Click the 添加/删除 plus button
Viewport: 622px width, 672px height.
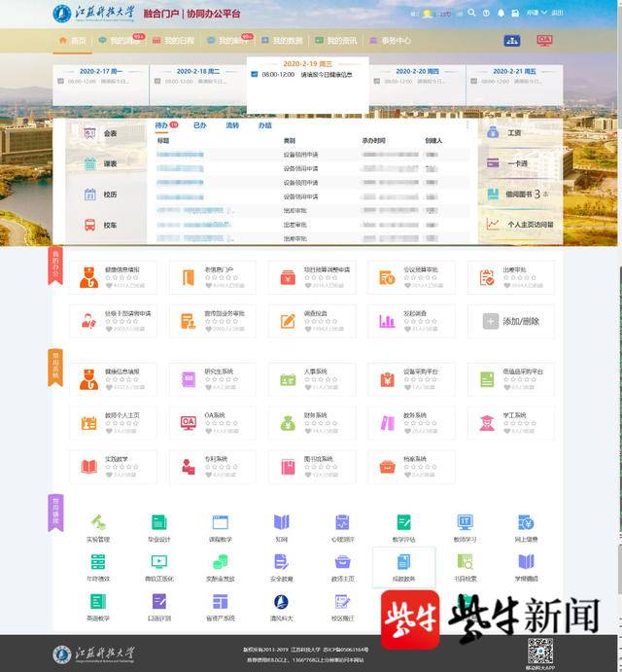pos(491,321)
